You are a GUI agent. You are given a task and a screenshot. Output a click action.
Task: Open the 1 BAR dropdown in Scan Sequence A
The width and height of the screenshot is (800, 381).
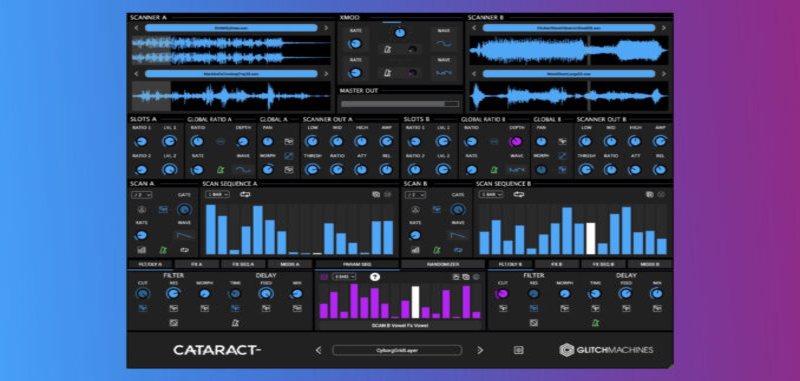click(217, 194)
